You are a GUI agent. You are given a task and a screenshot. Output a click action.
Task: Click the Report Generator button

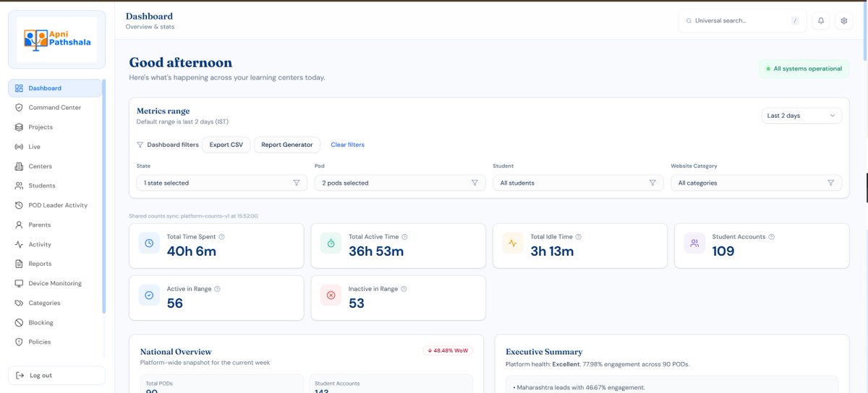(287, 144)
